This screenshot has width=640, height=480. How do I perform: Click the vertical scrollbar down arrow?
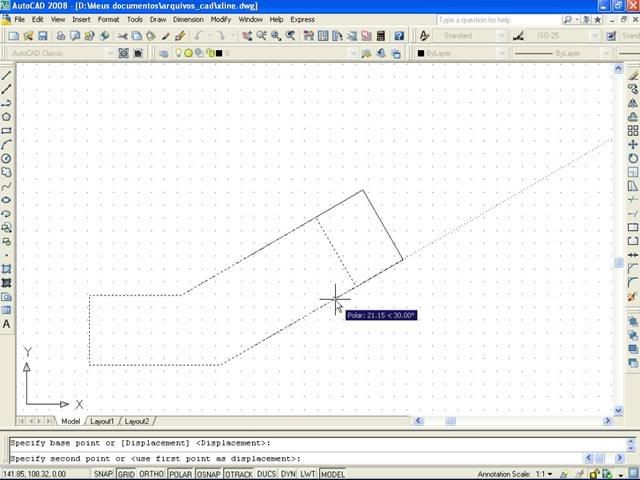(619, 410)
